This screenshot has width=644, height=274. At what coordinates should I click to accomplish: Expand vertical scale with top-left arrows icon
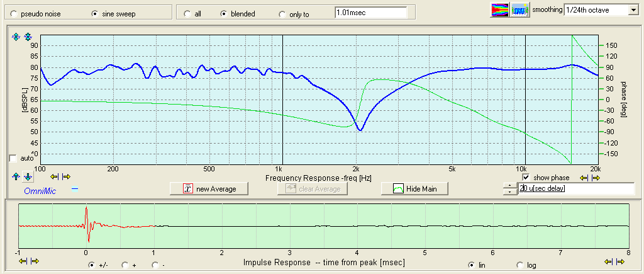(16, 37)
